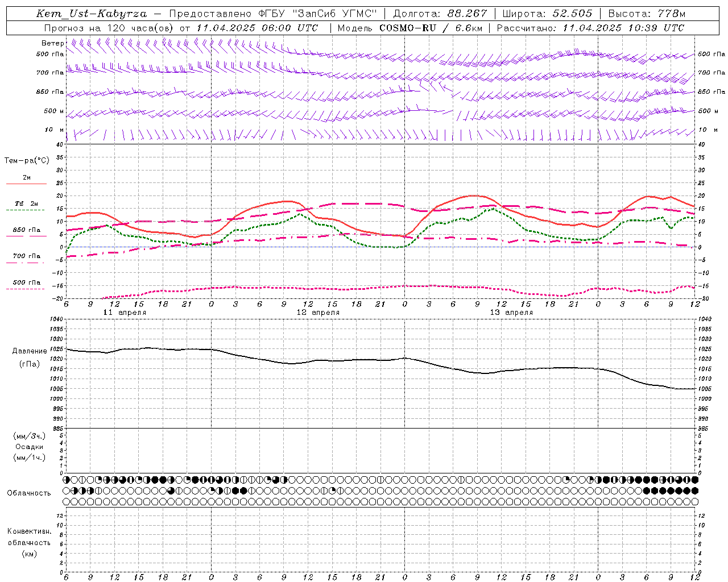Click the '11 апреля' date label

tap(125, 313)
